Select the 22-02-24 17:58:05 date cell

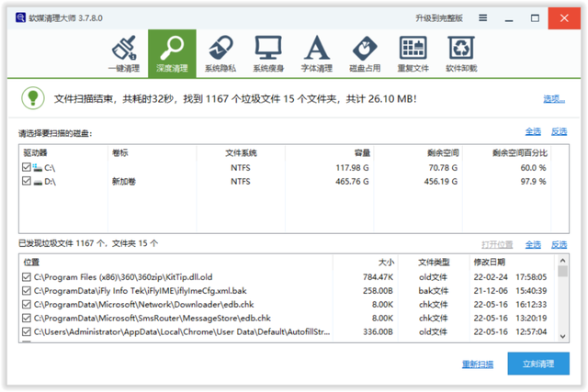[x=510, y=277]
